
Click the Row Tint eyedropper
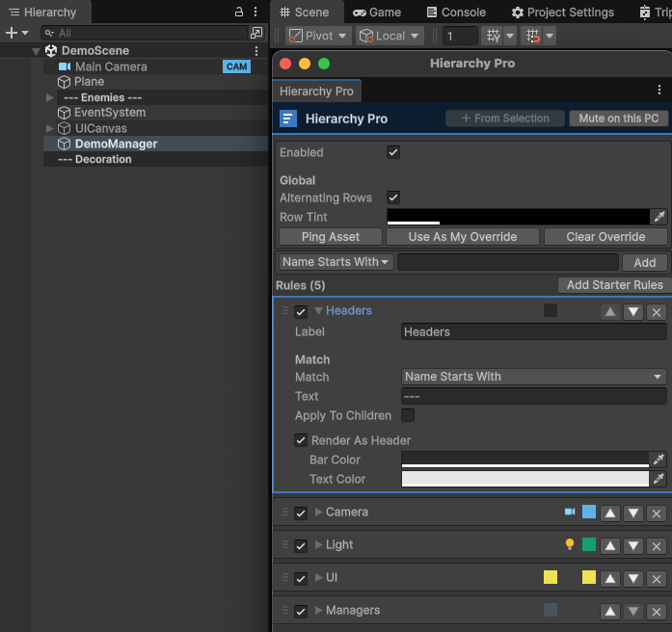(659, 217)
